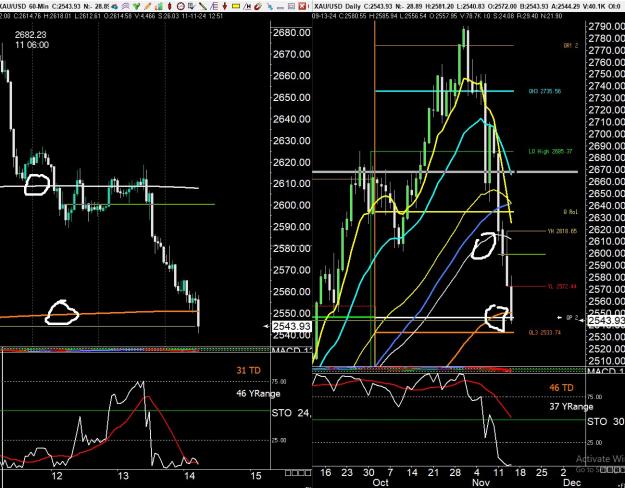The height and width of the screenshot is (488, 625).
Task: Click the Daily data line starting 09-13-24
Action: coord(437,16)
